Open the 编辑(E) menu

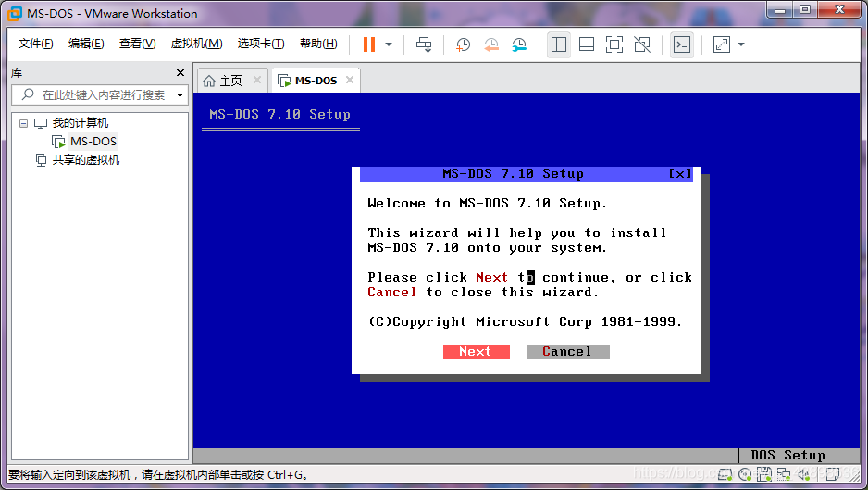click(86, 44)
